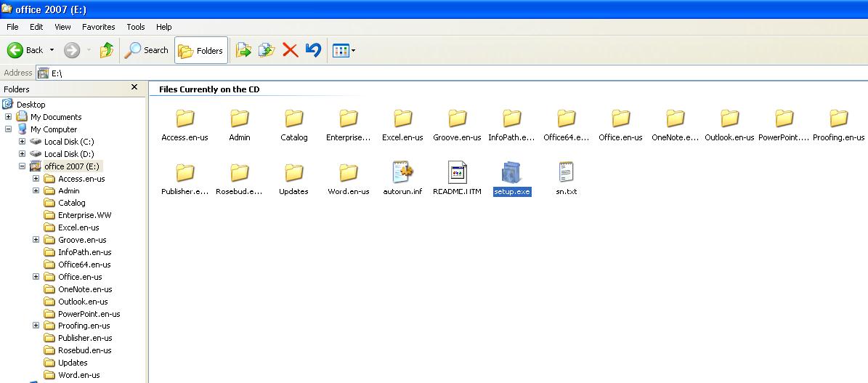
Task: Select the Office64 folder icon in file view
Action: point(567,118)
